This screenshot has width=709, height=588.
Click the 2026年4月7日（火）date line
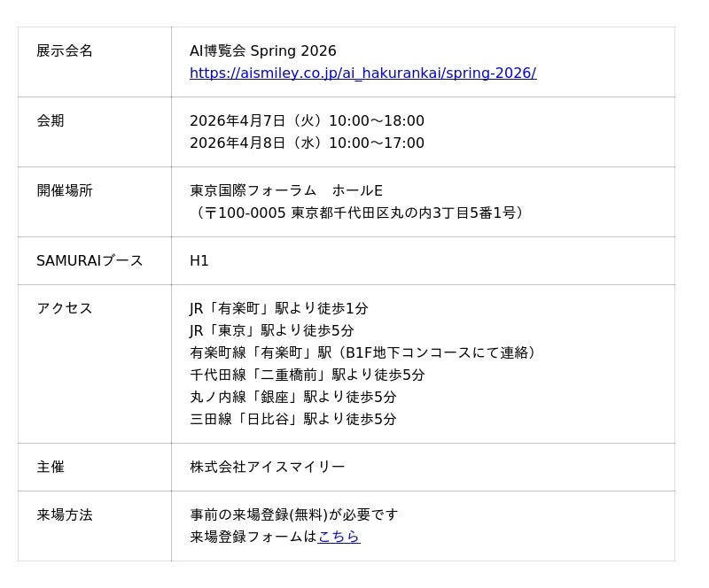pyautogui.click(x=307, y=121)
